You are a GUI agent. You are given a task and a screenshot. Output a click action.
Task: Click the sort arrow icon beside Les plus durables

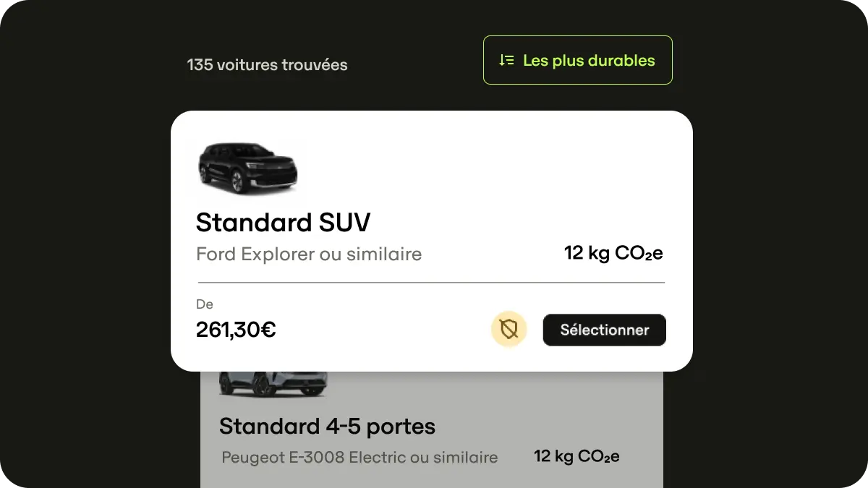click(x=506, y=60)
